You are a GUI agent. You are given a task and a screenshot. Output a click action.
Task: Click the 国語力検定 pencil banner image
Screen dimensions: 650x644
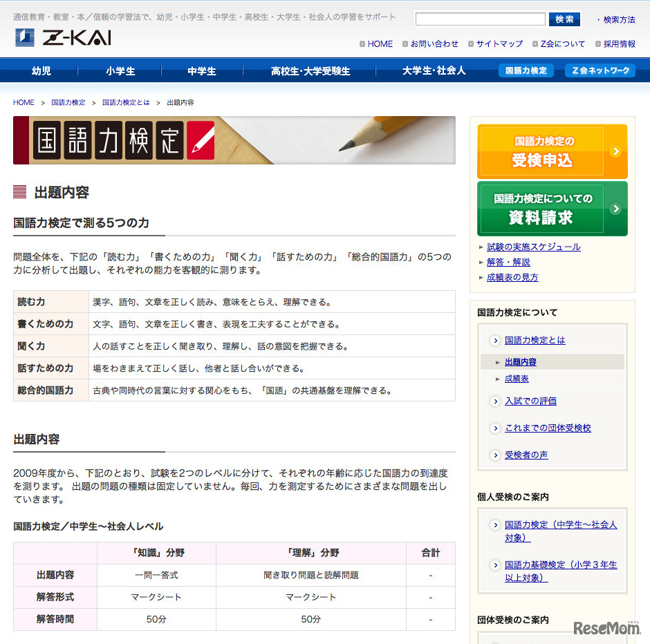234,140
